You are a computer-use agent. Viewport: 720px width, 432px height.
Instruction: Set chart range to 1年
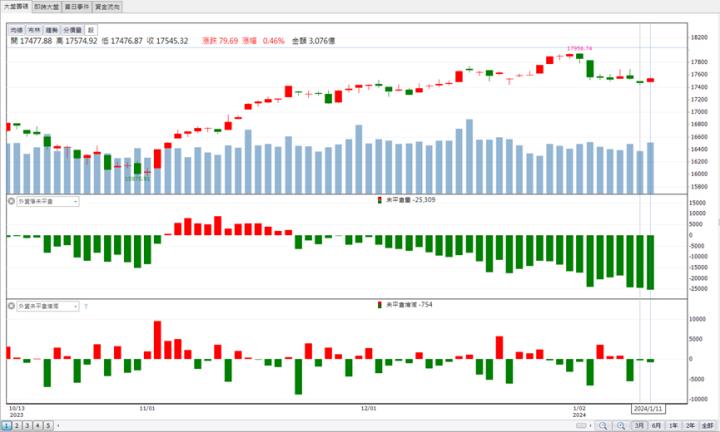[674, 426]
